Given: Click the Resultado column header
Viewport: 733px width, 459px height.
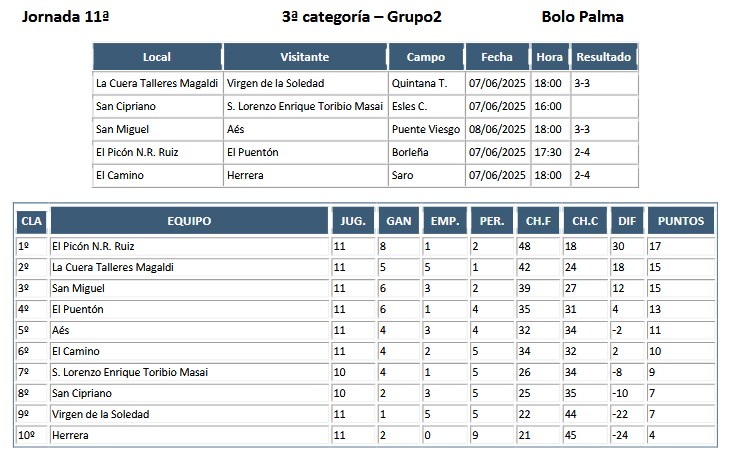Looking at the screenshot, I should (x=604, y=57).
